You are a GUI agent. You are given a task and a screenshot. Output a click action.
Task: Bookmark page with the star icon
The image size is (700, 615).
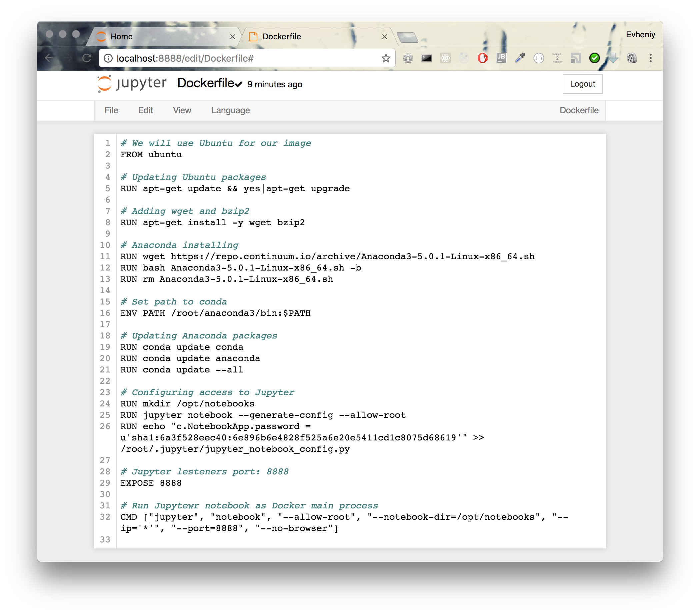click(386, 58)
